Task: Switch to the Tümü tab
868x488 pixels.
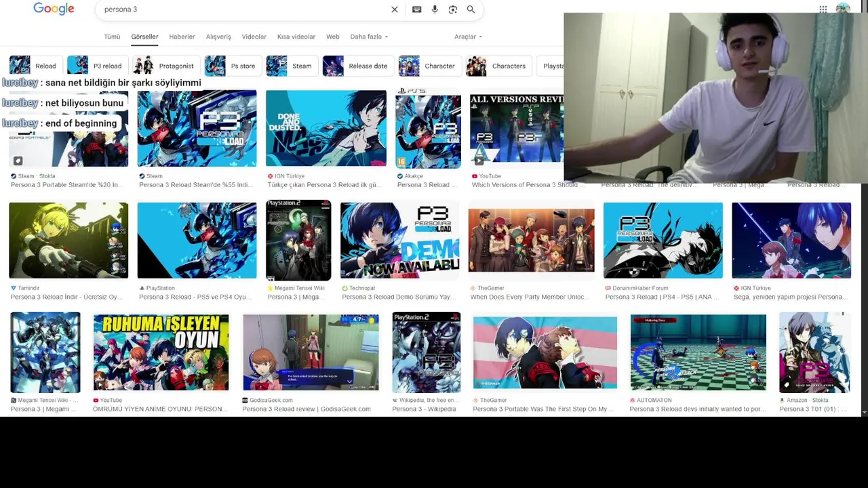Action: 112,37
